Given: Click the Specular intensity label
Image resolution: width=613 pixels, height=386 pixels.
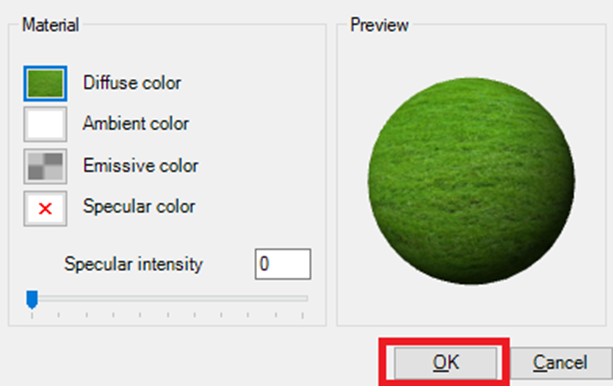Looking at the screenshot, I should (x=133, y=264).
